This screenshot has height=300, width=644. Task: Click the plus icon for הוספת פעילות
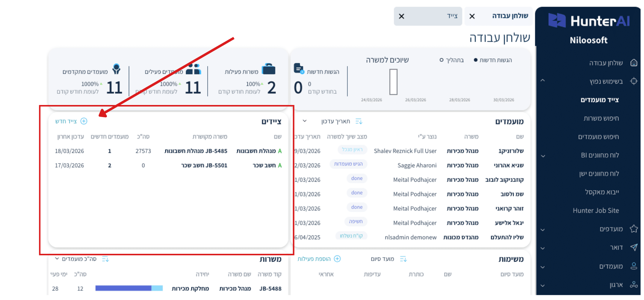[337, 259]
